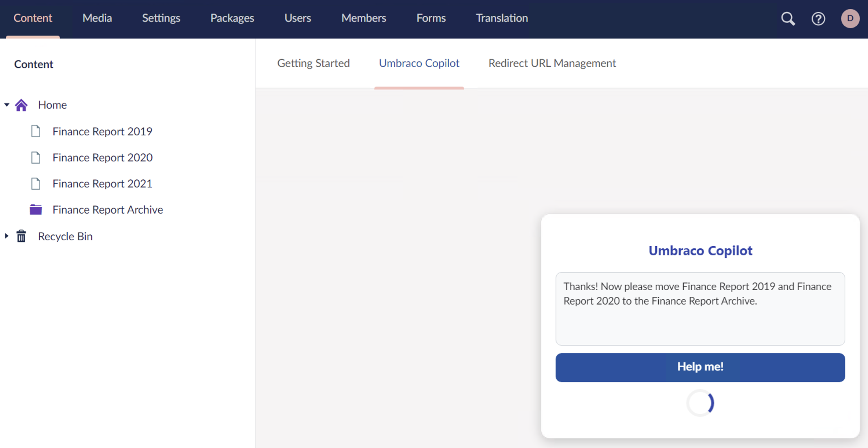Select Recycle Bin in the tree
This screenshot has width=868, height=448.
(x=65, y=236)
